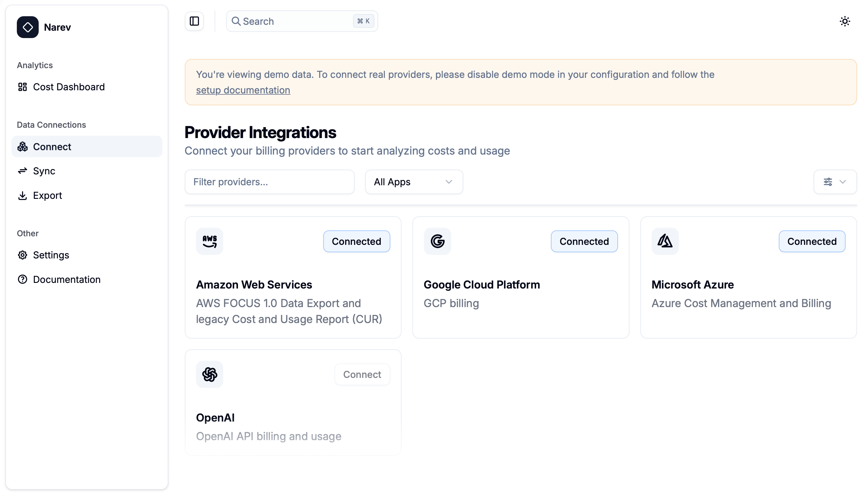Click the OpenAI card title

tap(215, 417)
